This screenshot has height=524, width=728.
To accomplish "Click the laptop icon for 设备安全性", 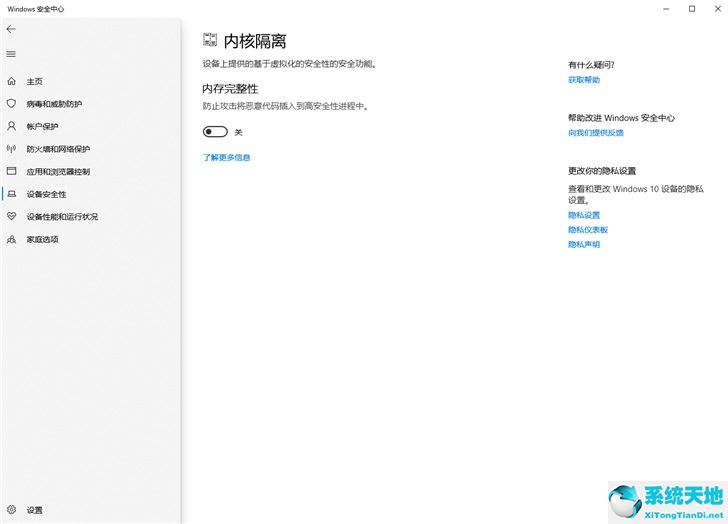I will [x=12, y=194].
